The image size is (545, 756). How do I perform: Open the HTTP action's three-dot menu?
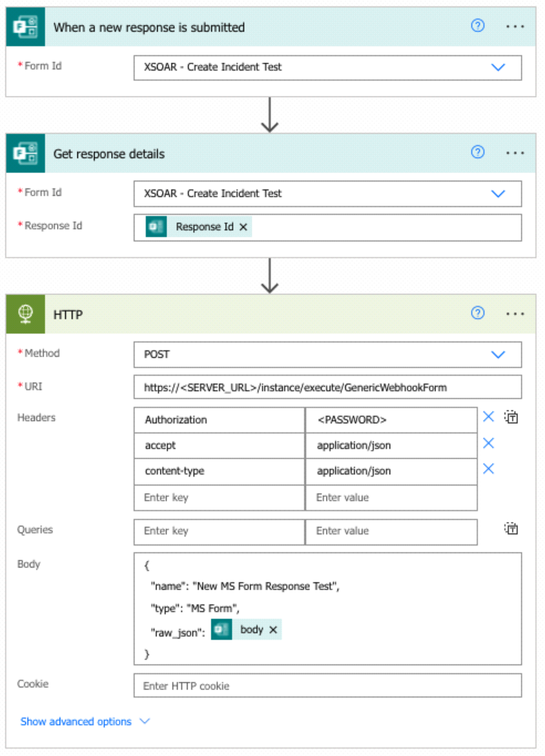click(515, 314)
